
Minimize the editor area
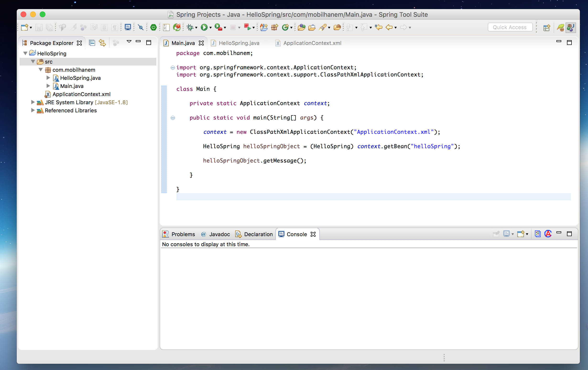(x=558, y=42)
